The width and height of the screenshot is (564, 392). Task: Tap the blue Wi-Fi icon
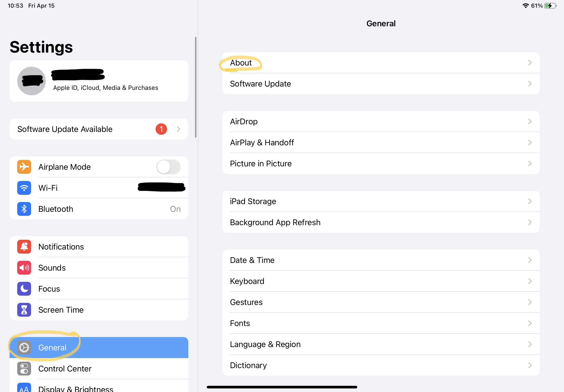(x=24, y=188)
